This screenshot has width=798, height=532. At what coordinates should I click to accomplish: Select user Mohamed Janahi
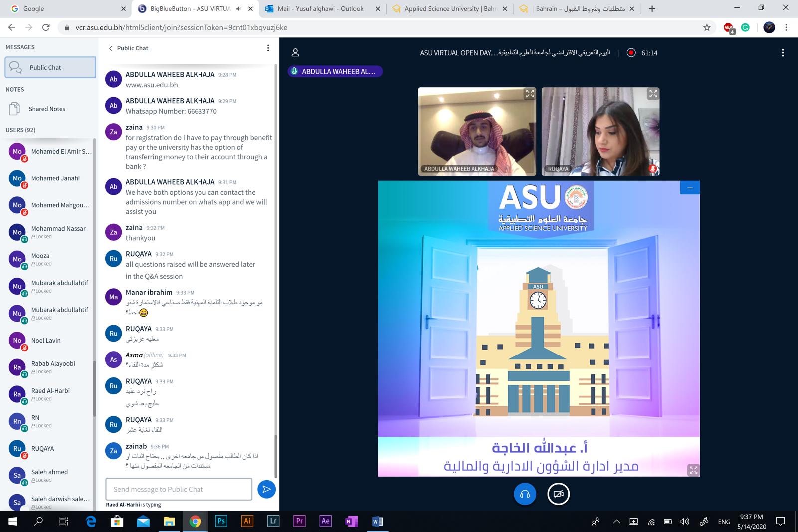coord(50,178)
